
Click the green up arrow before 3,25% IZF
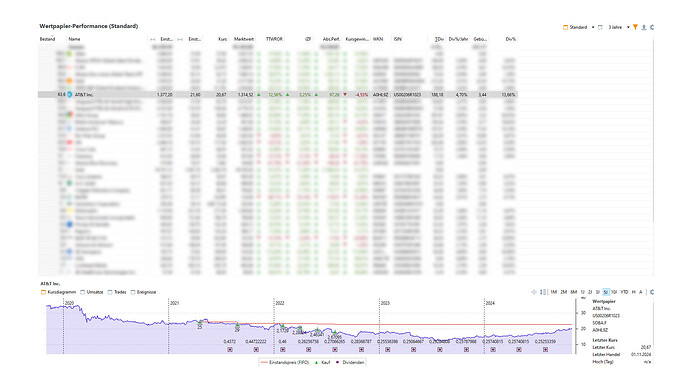point(287,95)
